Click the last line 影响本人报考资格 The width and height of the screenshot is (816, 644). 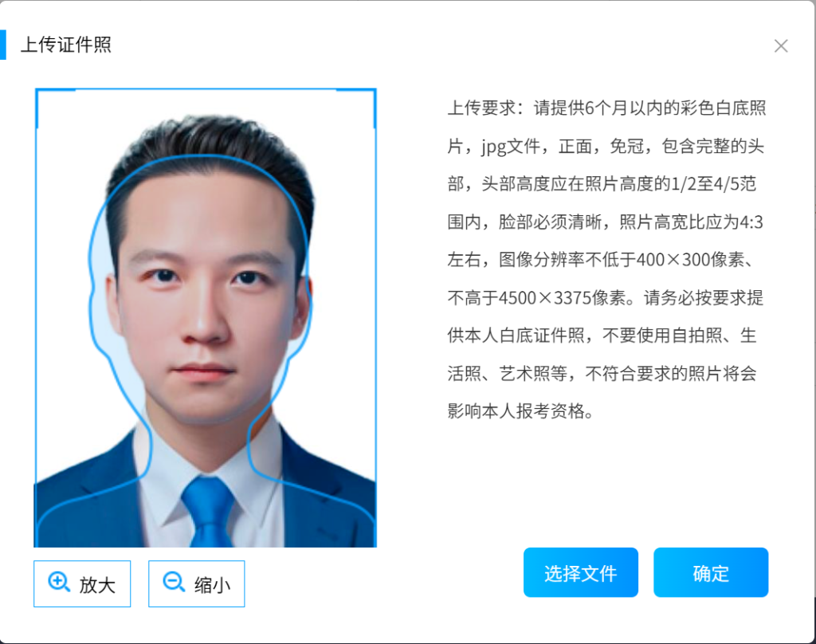520,411
